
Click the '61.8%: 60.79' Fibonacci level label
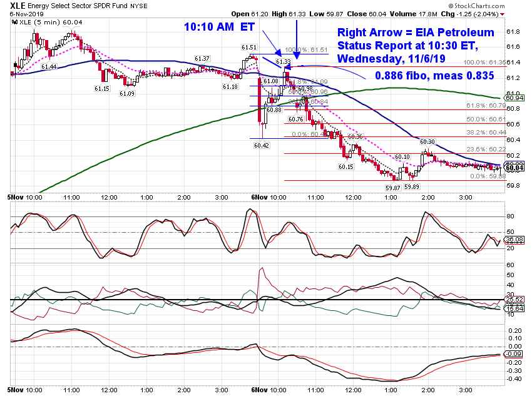point(486,106)
